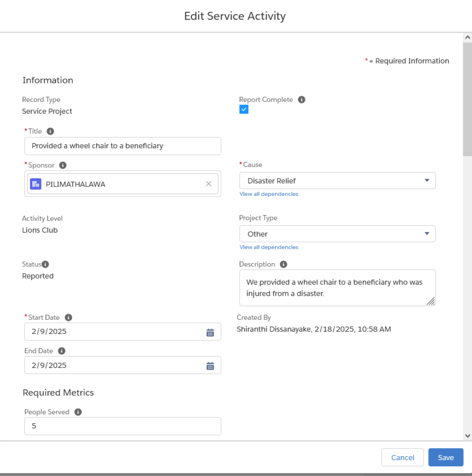Screen dimensions: 472x476
Task: Open the Cause dropdown showing Disaster Relief
Action: [x=337, y=181]
